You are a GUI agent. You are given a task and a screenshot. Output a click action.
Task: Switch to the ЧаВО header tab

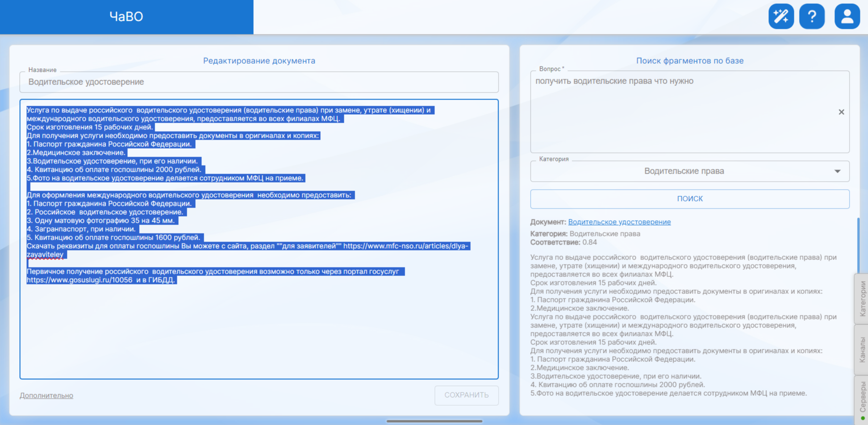pyautogui.click(x=126, y=17)
